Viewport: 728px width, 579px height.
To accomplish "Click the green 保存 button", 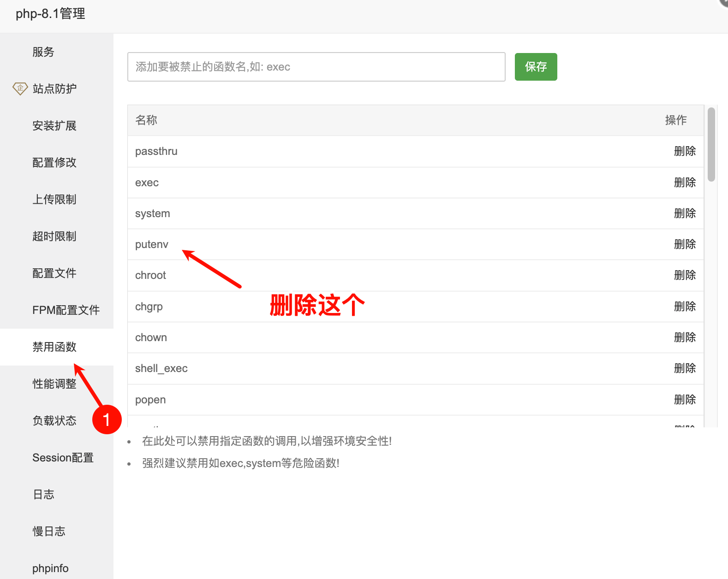I will coord(536,67).
